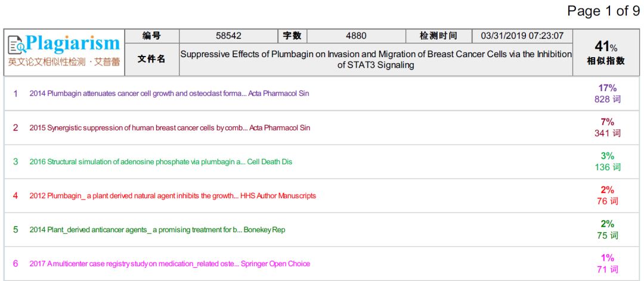Screen dimensions: 644x281
Task: Click the Page 1 of 9 indicator
Action: click(603, 11)
